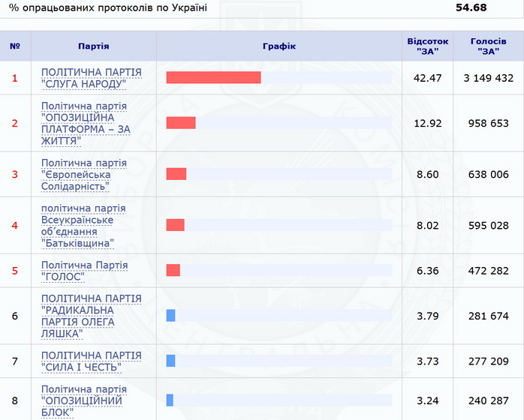Open the "ОПОЗИЦІЙНИЙ БЛОК" party link

(83, 401)
